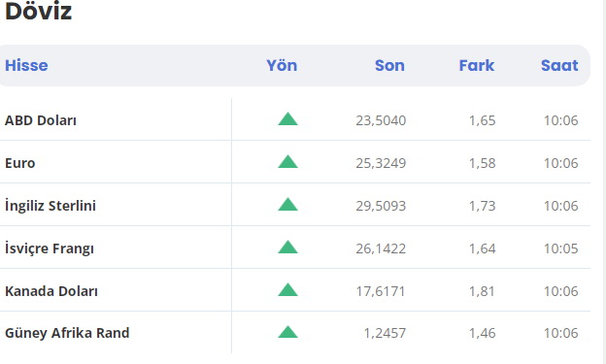
Task: Click the up arrow for Güney Afrika Rand
Action: point(287,332)
